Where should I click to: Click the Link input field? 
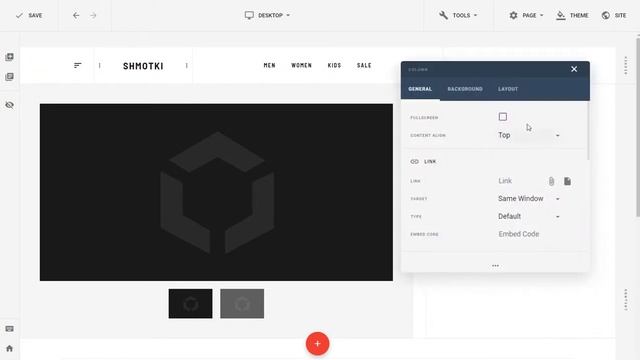click(520, 181)
